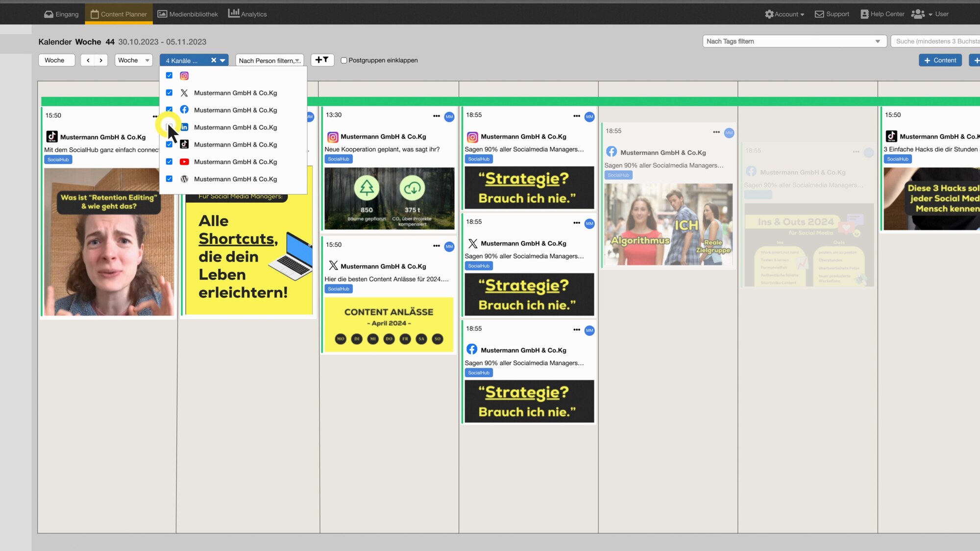The image size is (980, 551).
Task: Open options of 18:55 Facebook Strategie post
Action: [577, 330]
